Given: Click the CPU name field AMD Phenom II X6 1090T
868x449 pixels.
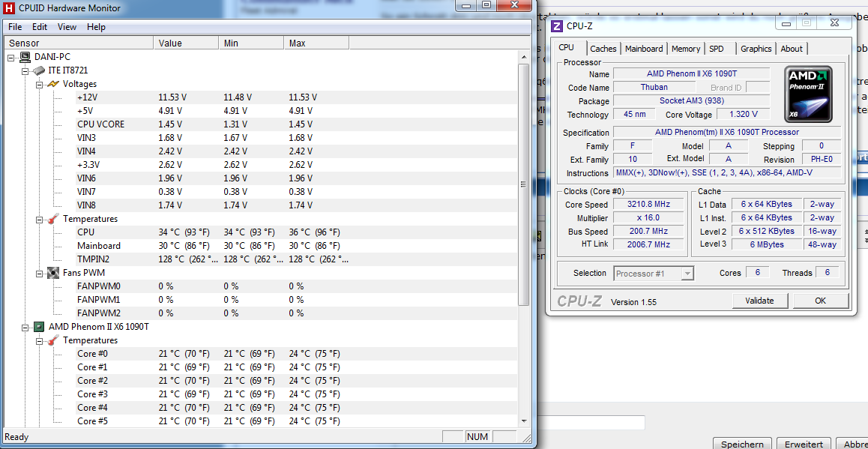Looking at the screenshot, I should [x=691, y=73].
